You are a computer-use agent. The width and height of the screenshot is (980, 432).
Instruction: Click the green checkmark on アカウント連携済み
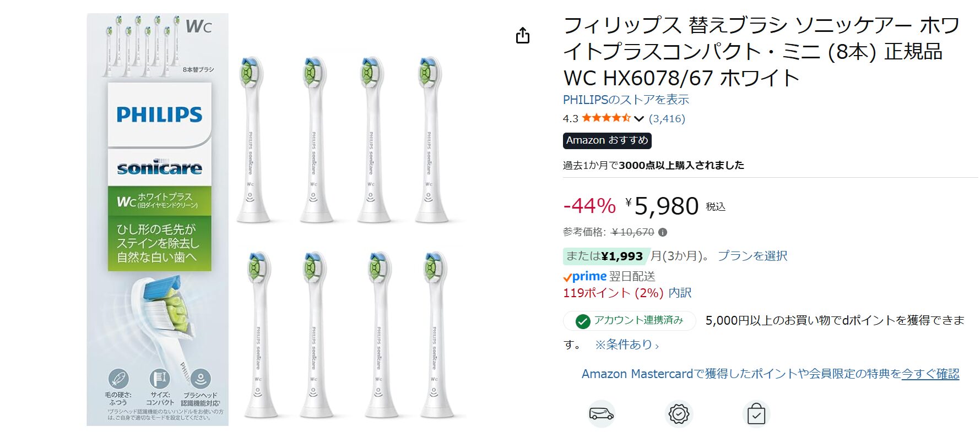pyautogui.click(x=583, y=321)
